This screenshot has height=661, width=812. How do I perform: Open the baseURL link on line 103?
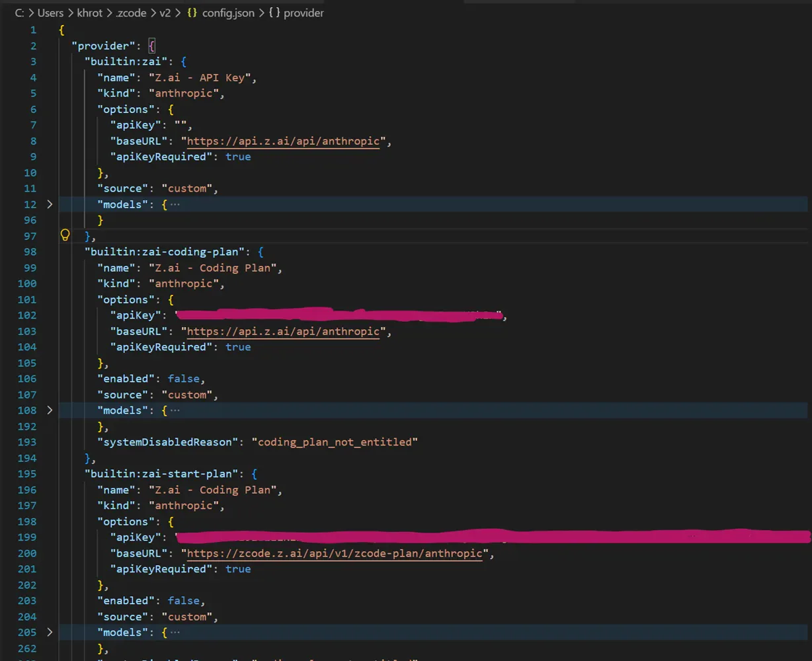click(283, 331)
